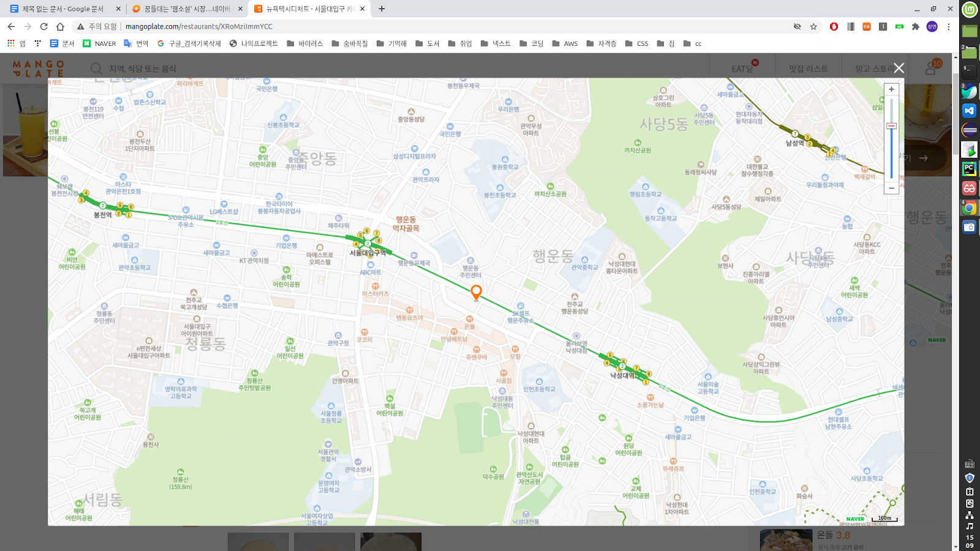Expand the 숨바꼭질 bookmark folder
Image resolution: width=980 pixels, height=551 pixels.
click(349, 43)
